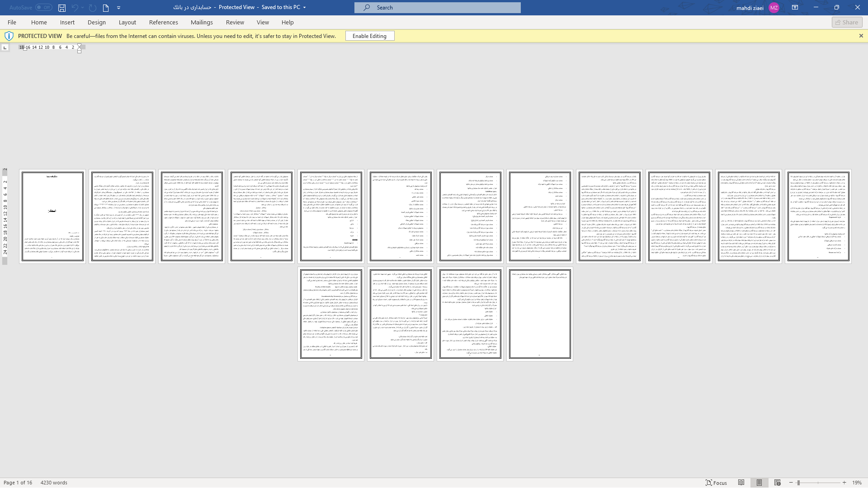Open the document title dropdown arrow
The image size is (868, 488).
click(304, 8)
